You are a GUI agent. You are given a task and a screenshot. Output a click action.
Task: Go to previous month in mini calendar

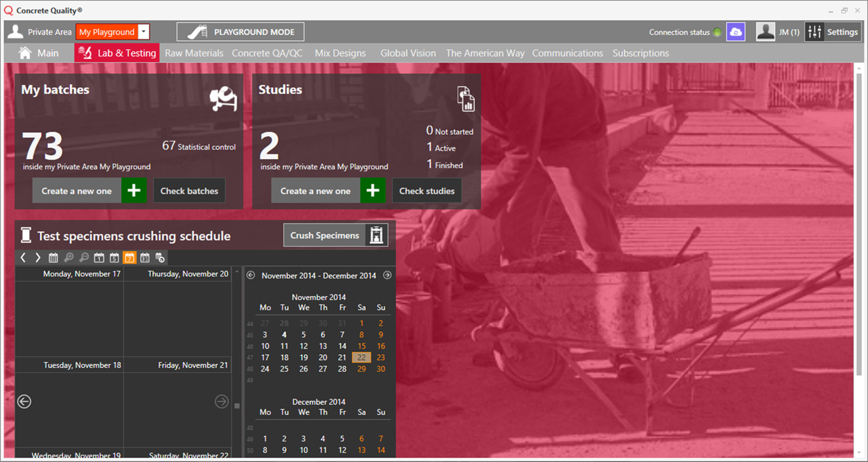point(251,275)
